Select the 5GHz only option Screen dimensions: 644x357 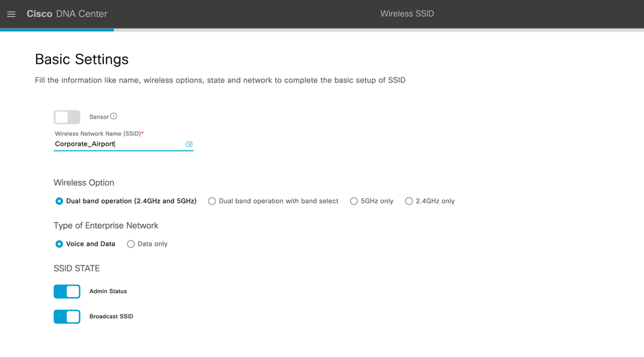[x=354, y=201]
